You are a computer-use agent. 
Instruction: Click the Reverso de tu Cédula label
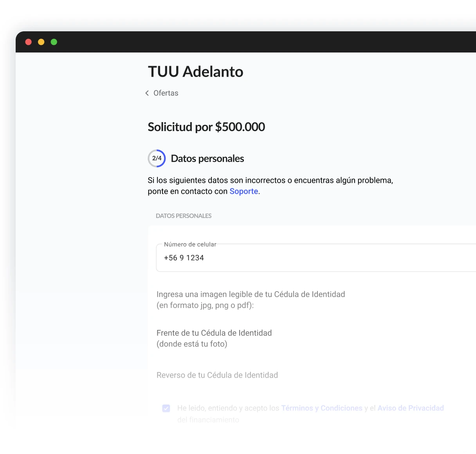(217, 375)
